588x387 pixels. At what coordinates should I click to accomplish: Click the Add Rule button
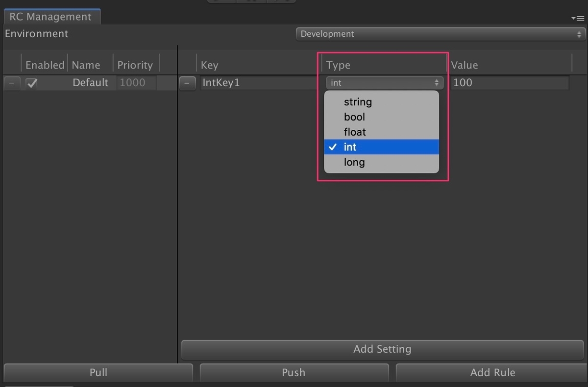point(492,372)
